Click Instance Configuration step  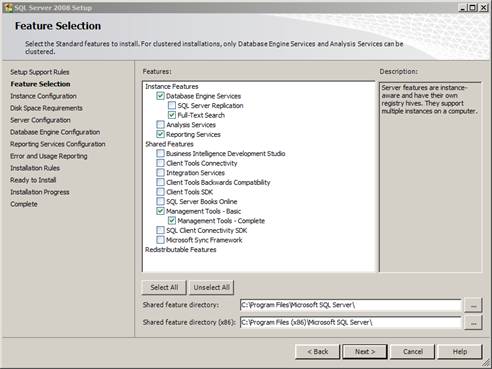[43, 96]
